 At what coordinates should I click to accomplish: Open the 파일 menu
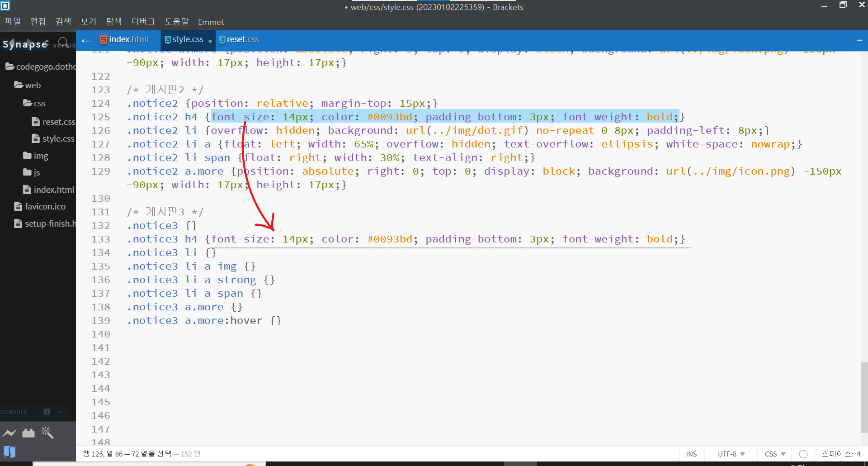coord(13,21)
